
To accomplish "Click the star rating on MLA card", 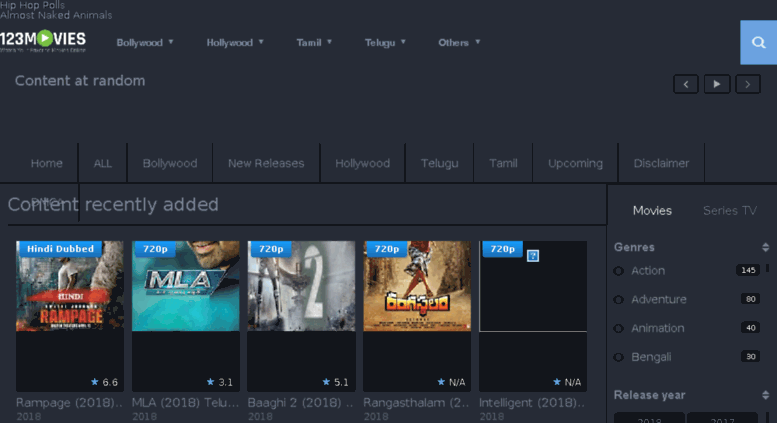I will 220,382.
